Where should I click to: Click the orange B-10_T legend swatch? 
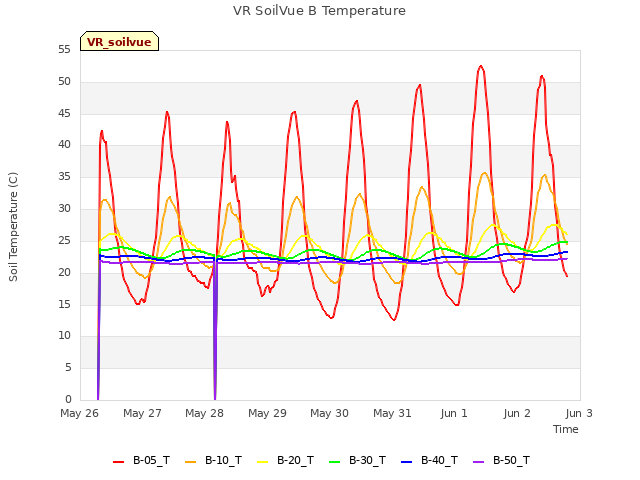191,462
